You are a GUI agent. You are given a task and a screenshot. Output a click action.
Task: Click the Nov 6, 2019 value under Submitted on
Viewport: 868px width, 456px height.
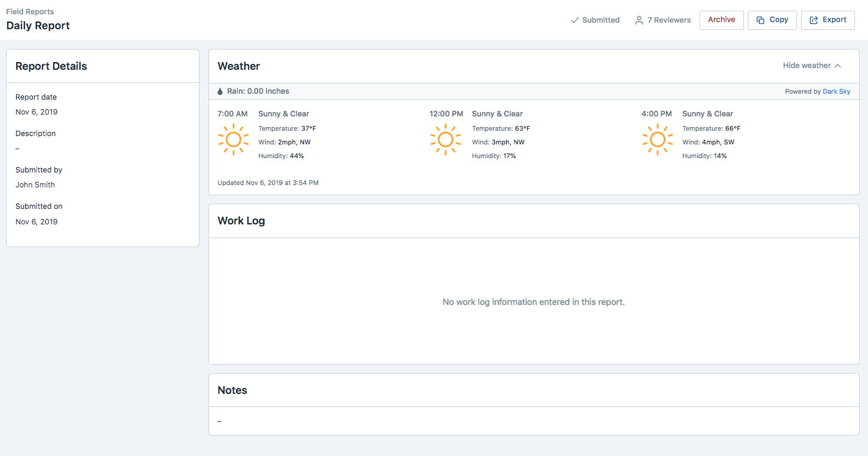point(36,221)
